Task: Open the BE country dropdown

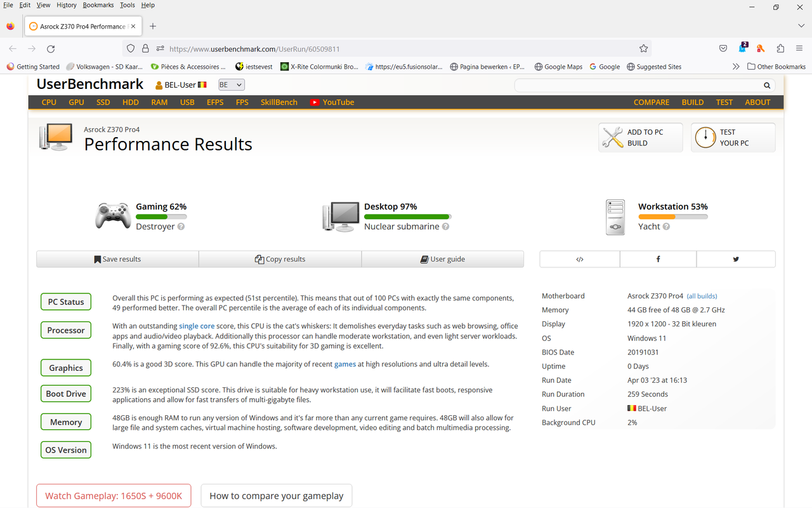Action: pyautogui.click(x=232, y=84)
